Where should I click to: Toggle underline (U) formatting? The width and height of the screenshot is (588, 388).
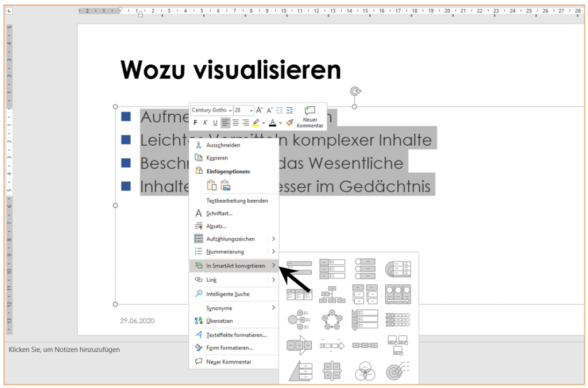(215, 123)
